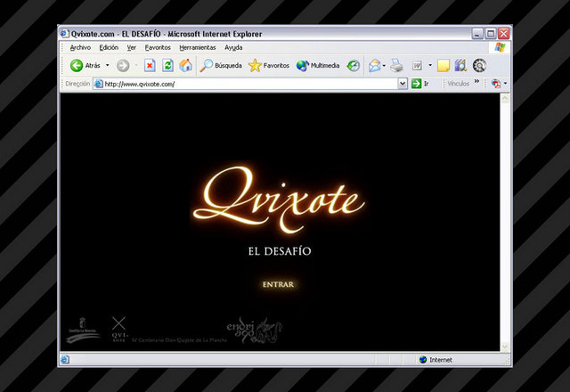Expand the Mail dropdown arrow
This screenshot has height=392, width=570.
pos(384,66)
